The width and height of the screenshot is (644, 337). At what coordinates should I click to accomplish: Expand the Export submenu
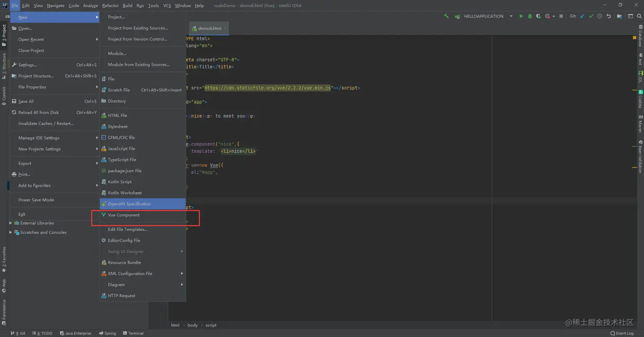tap(55, 164)
